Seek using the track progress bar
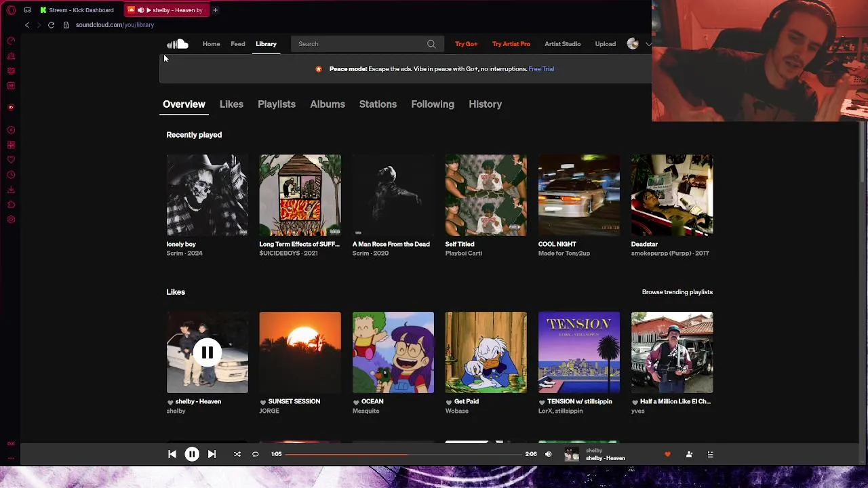Image resolution: width=868 pixels, height=488 pixels. tap(404, 454)
